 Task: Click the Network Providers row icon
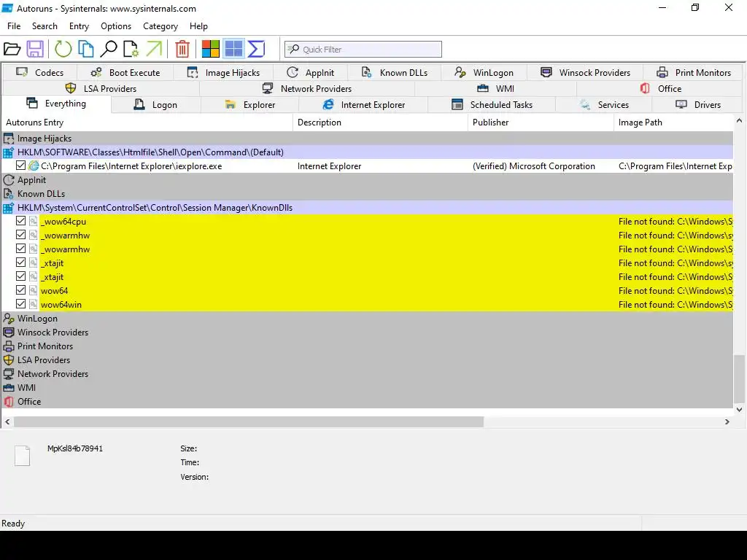pos(9,374)
